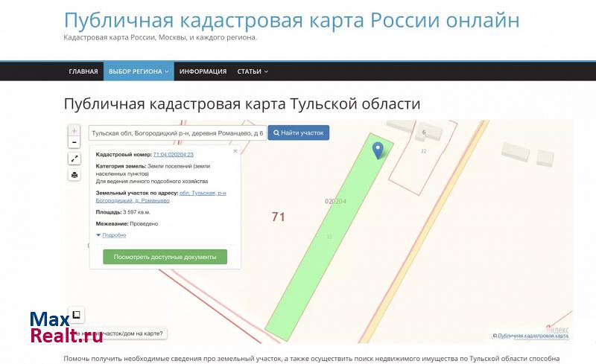This screenshot has height=364, width=596.
Task: Toggle fullscreen map view icon
Action: [74, 159]
